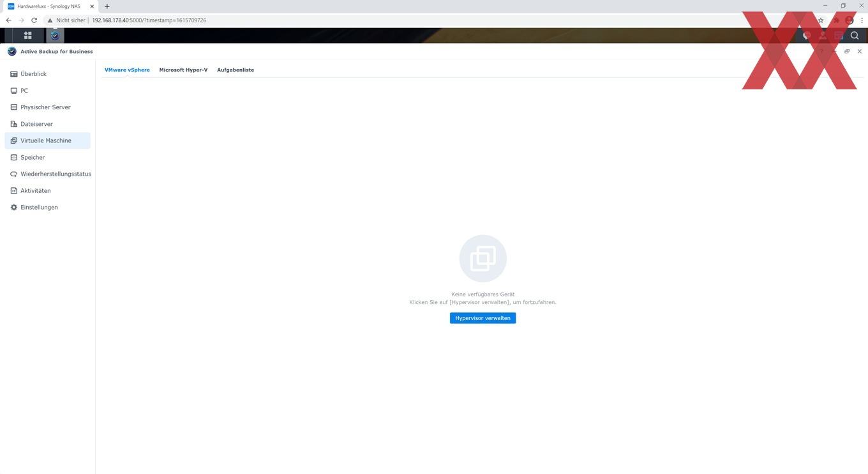The width and height of the screenshot is (868, 474).
Task: Open a new browser tab
Action: [107, 6]
